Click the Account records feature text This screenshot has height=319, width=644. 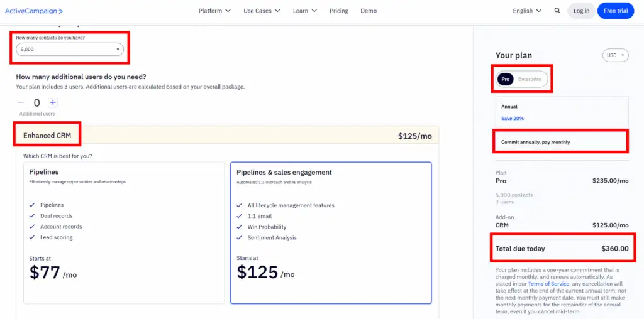[61, 226]
